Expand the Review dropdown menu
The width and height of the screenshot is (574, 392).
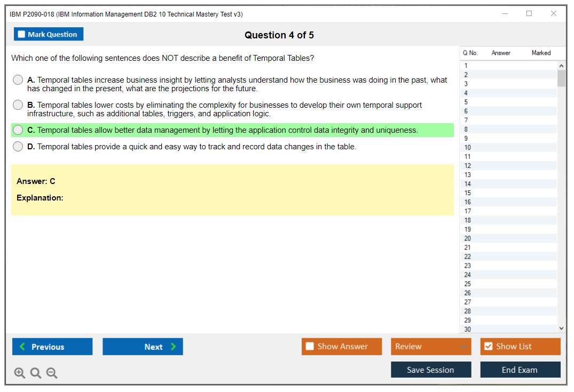pyautogui.click(x=463, y=347)
